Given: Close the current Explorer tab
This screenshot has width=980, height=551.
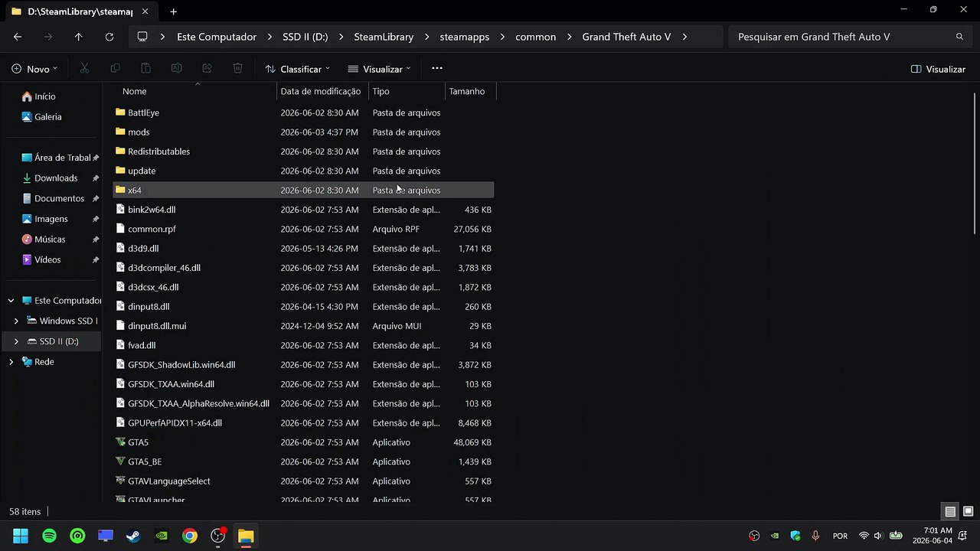Looking at the screenshot, I should (x=145, y=11).
